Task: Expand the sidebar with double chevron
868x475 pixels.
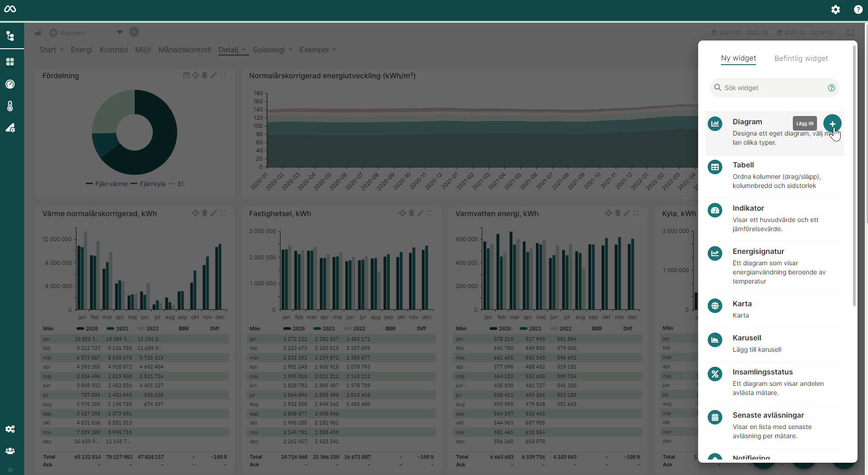Action: (10, 470)
